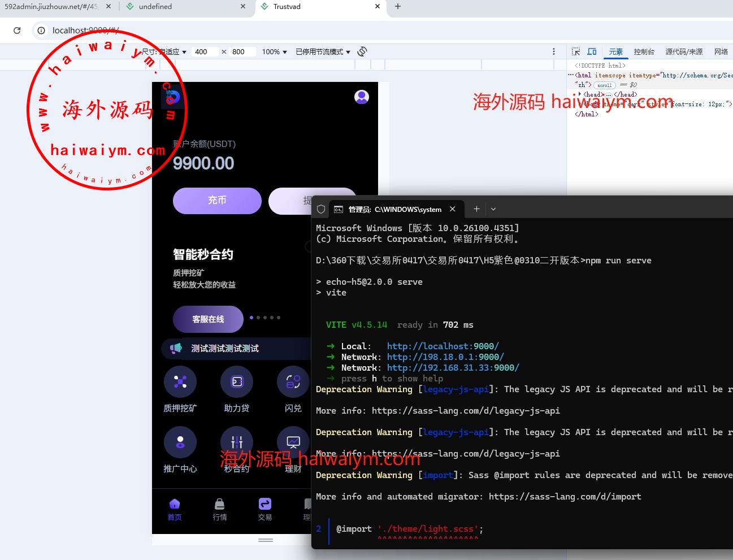Open the 已停用节流模式 throttling dropdown
Viewport: 733px width, 560px height.
tap(323, 51)
